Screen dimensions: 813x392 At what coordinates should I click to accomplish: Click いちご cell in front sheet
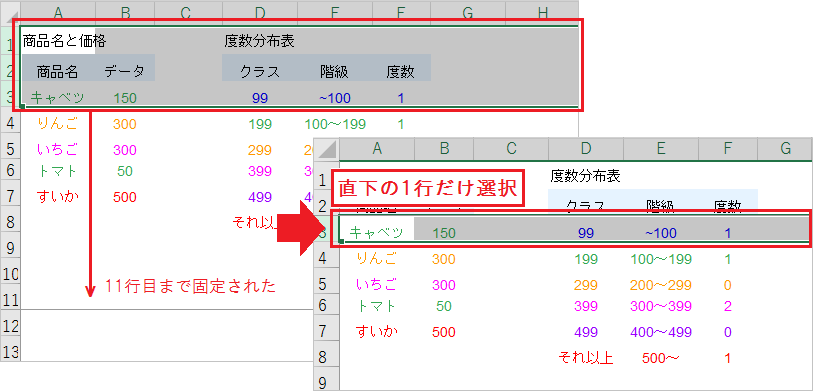click(x=376, y=284)
